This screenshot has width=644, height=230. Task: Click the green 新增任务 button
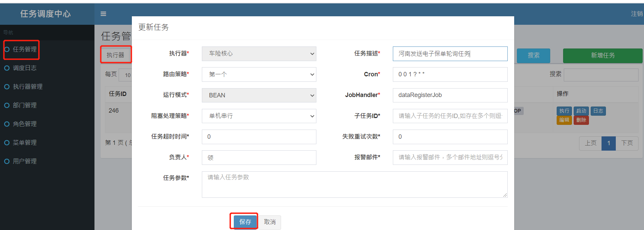603,56
